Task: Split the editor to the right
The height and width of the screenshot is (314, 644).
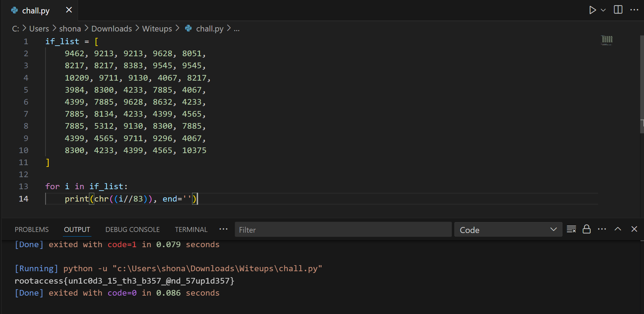Action: pyautogui.click(x=618, y=10)
